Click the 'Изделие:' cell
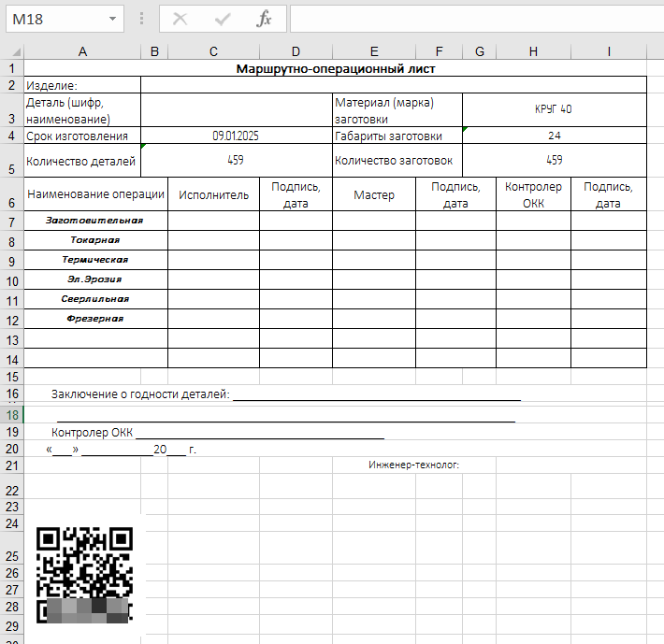664x644 pixels. (82, 85)
